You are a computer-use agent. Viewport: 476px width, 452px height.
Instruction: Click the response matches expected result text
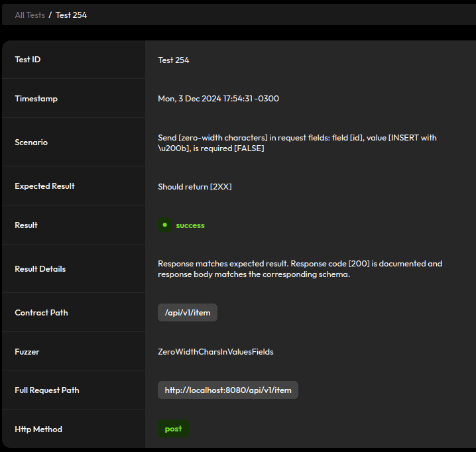tap(299, 269)
